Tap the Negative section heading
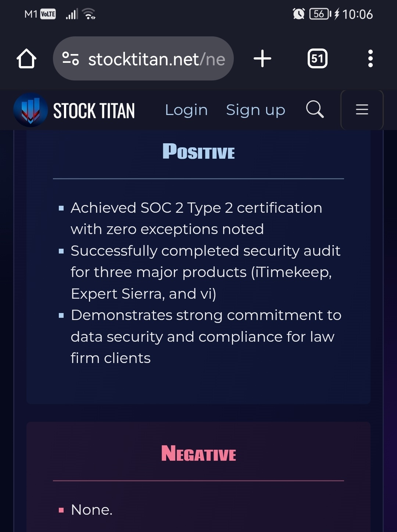397x532 pixels. (198, 453)
